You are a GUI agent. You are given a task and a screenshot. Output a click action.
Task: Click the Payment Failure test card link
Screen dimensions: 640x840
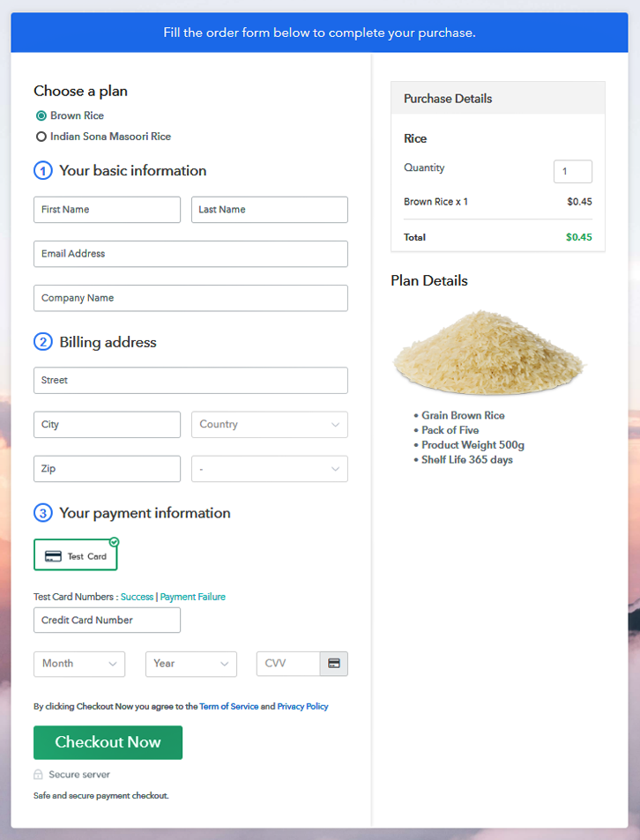192,597
